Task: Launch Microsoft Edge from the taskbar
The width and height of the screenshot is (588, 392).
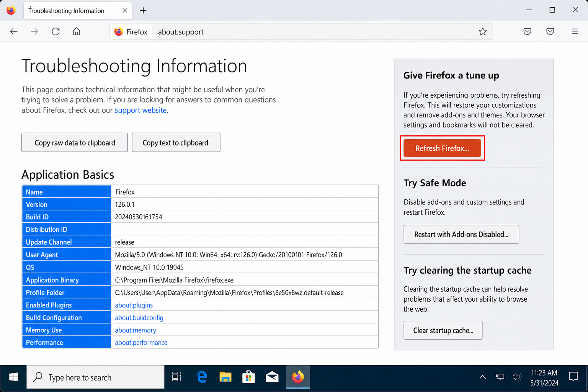Action: pyautogui.click(x=202, y=377)
